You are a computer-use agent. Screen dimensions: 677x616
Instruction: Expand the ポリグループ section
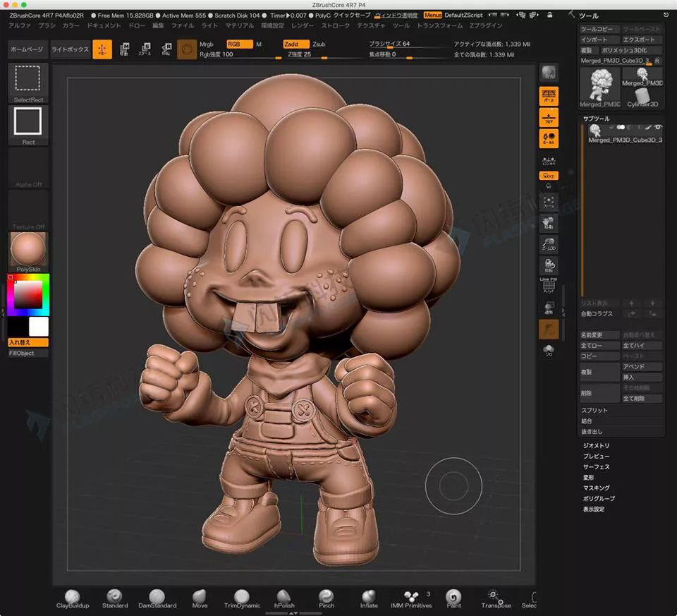(x=599, y=498)
